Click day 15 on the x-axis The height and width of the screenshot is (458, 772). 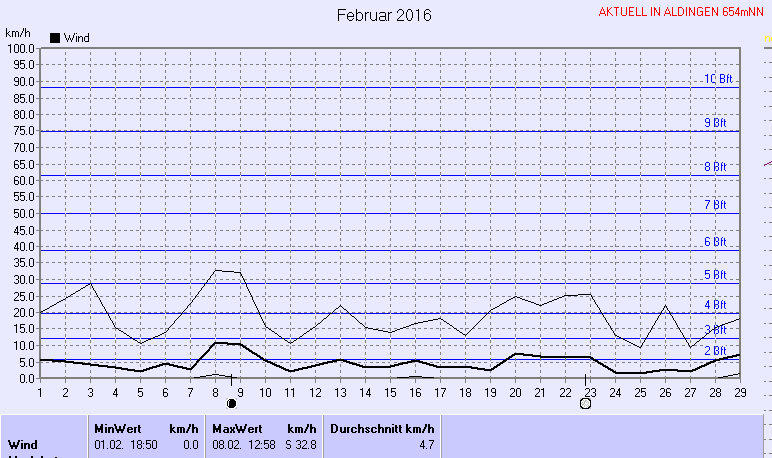coord(389,391)
